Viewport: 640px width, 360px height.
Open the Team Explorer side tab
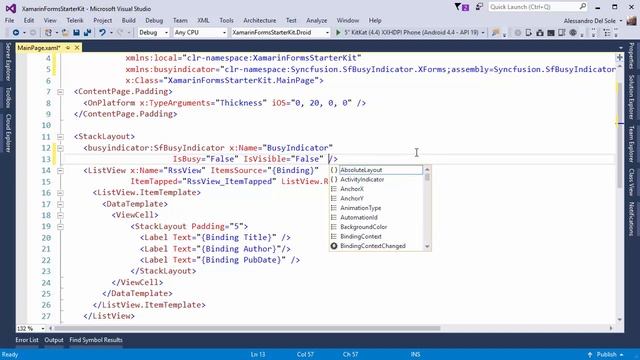coord(631,144)
